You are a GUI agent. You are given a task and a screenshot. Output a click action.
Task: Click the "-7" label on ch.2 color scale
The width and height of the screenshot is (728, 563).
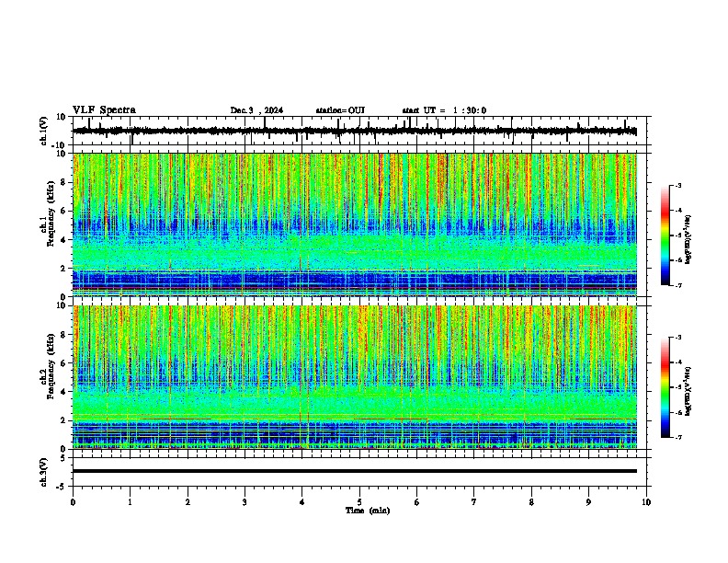coord(678,437)
